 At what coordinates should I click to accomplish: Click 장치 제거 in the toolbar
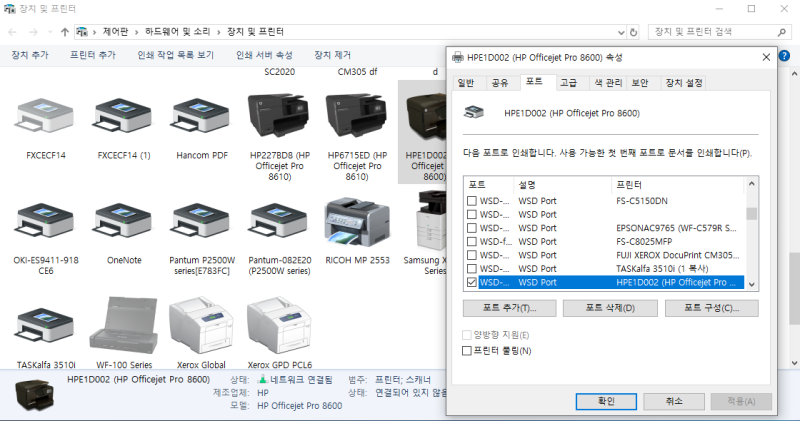point(332,55)
